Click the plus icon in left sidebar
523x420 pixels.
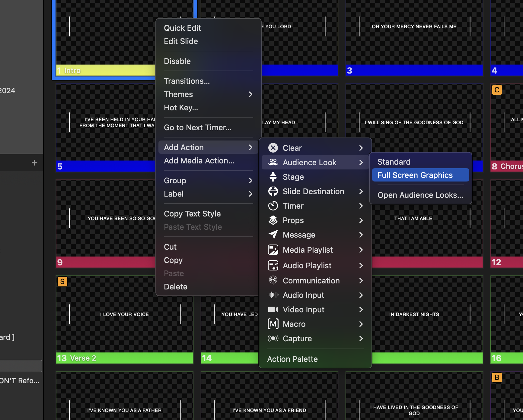pos(34,163)
